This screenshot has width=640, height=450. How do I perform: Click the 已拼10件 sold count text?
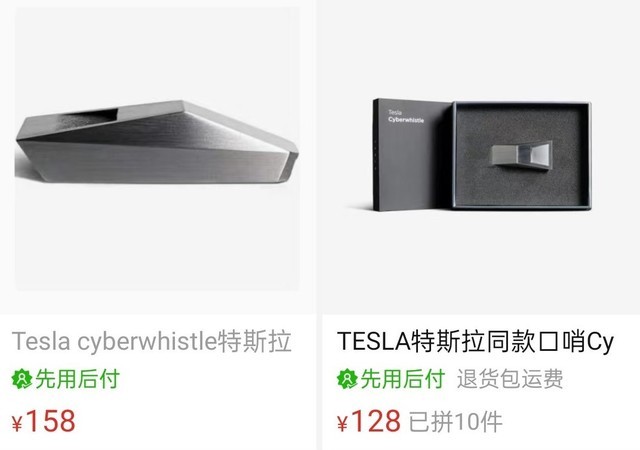point(456,422)
